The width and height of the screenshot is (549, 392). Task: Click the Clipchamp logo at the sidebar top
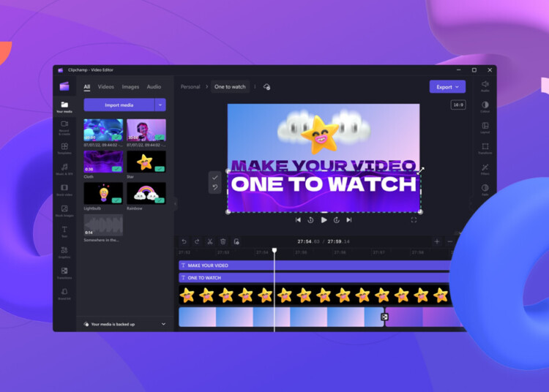(x=64, y=86)
